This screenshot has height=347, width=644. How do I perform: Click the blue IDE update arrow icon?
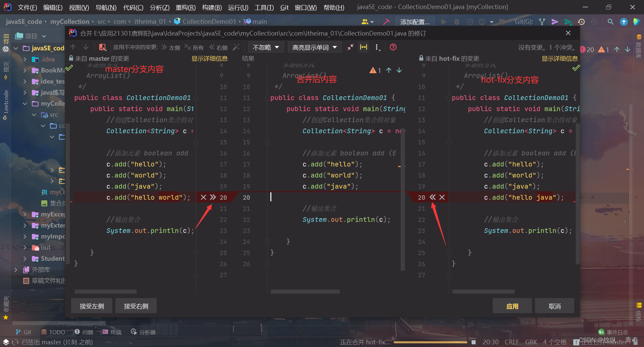click(624, 22)
